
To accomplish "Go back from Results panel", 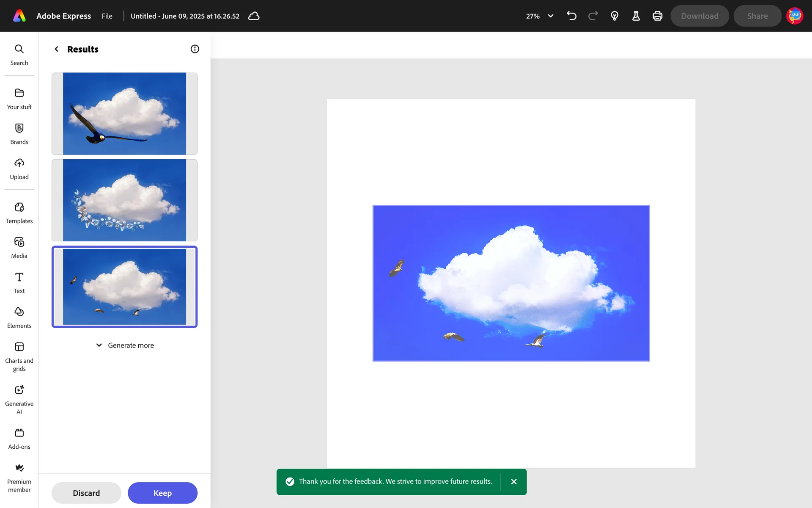I will 57,49.
